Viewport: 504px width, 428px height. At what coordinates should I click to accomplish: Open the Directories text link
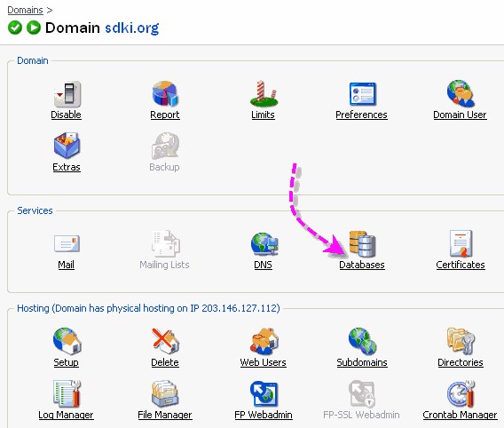(x=461, y=362)
